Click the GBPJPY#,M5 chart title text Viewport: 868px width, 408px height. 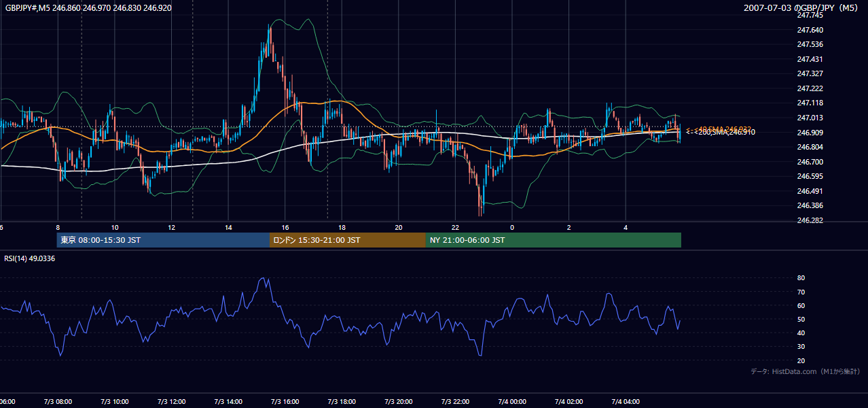click(88, 7)
